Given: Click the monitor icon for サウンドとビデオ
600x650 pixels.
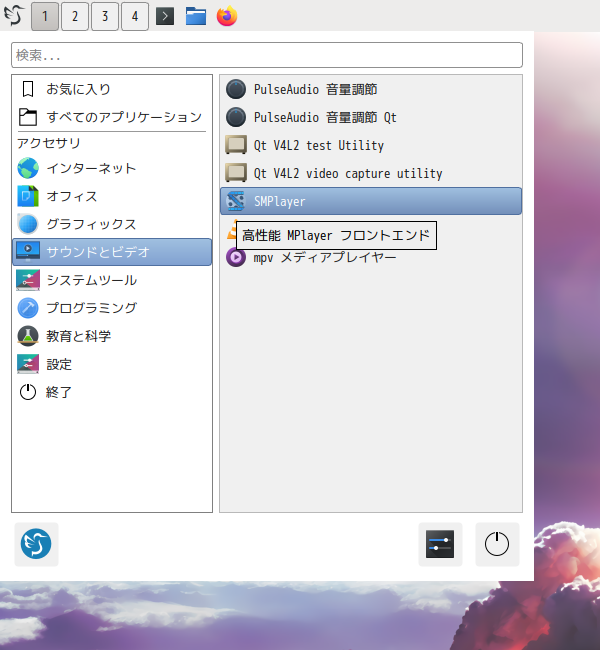Looking at the screenshot, I should 28,252.
